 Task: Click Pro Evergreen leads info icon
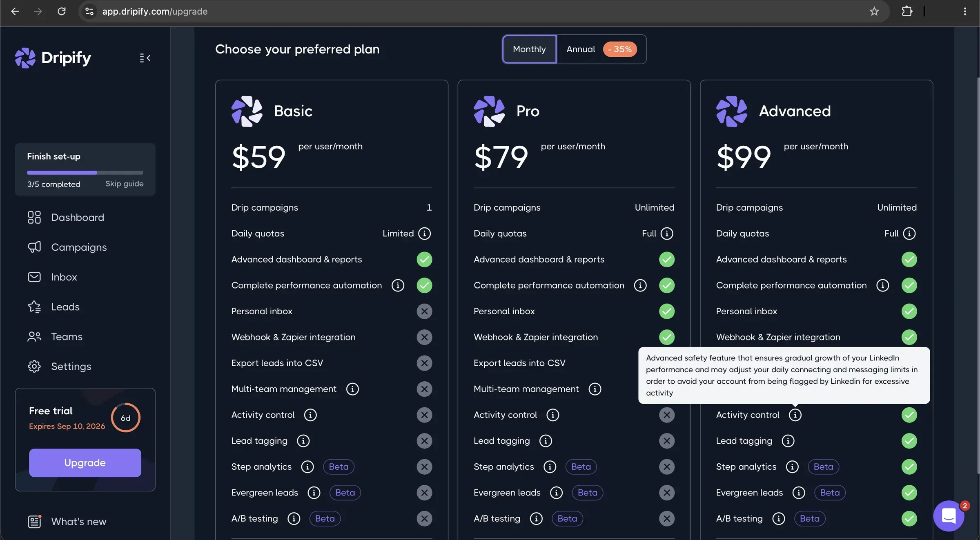pyautogui.click(x=556, y=493)
